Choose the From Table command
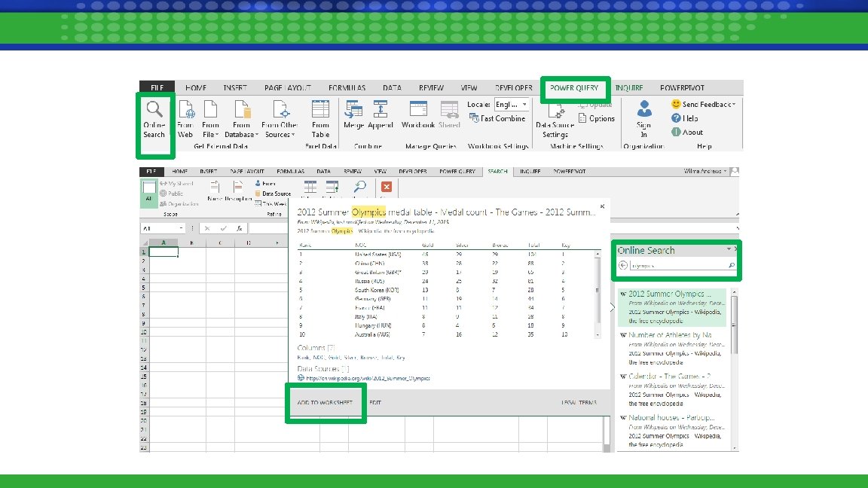This screenshot has height=488, width=868. (320, 120)
